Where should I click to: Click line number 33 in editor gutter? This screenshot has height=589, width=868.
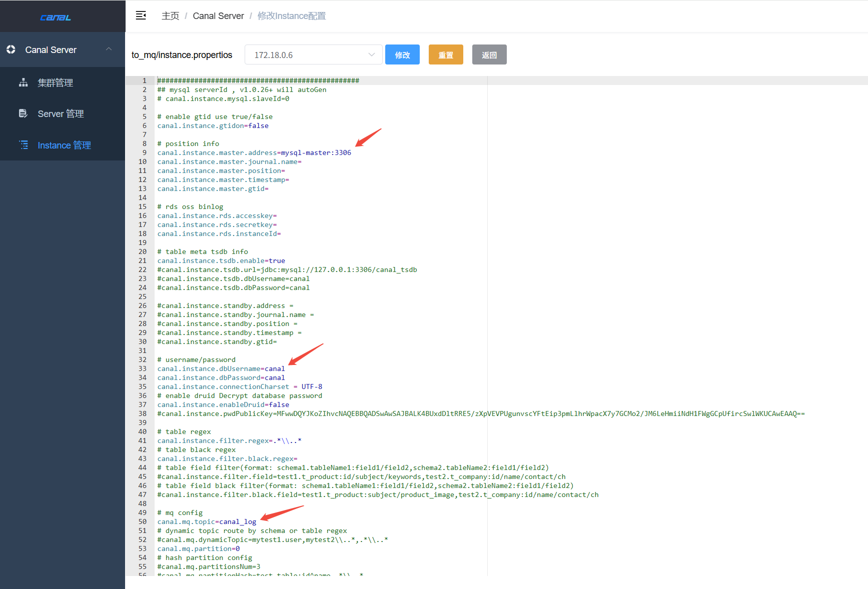pyautogui.click(x=143, y=368)
